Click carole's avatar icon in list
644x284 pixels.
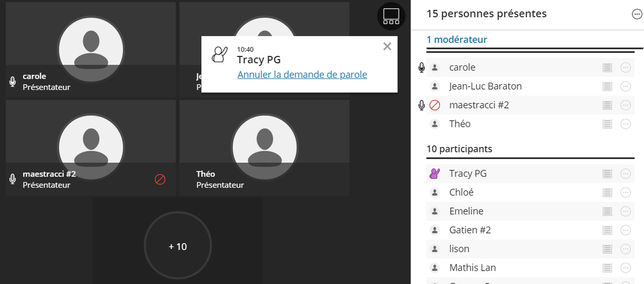click(x=434, y=68)
